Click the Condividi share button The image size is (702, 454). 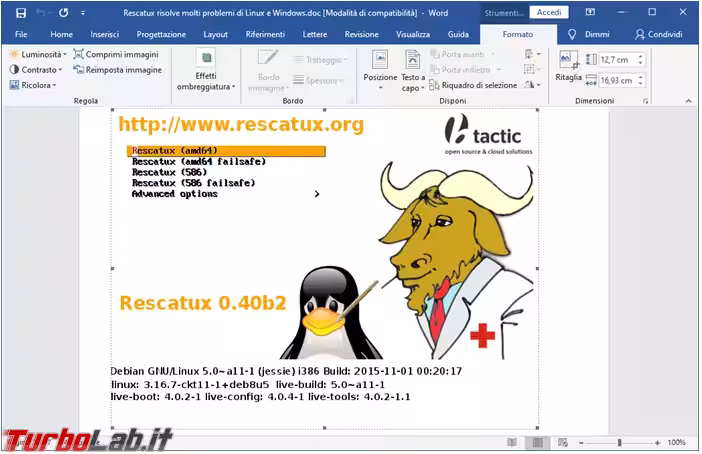[x=658, y=34]
